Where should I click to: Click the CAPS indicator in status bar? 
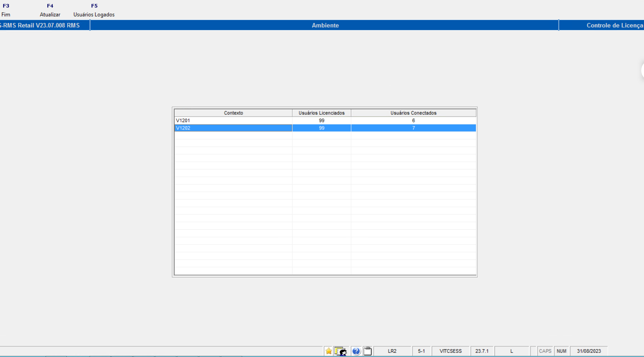545,351
